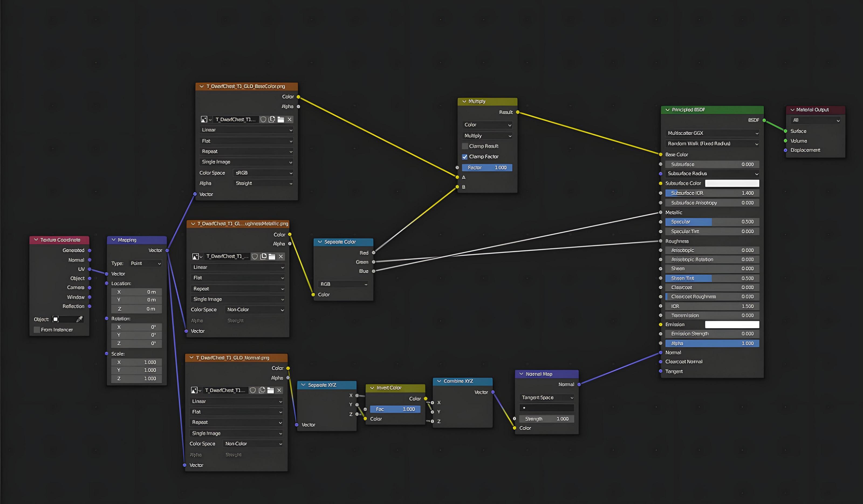Collapse the Principled BSDF node with its chevron
Viewport: 863px width, 504px height.
pyautogui.click(x=667, y=110)
